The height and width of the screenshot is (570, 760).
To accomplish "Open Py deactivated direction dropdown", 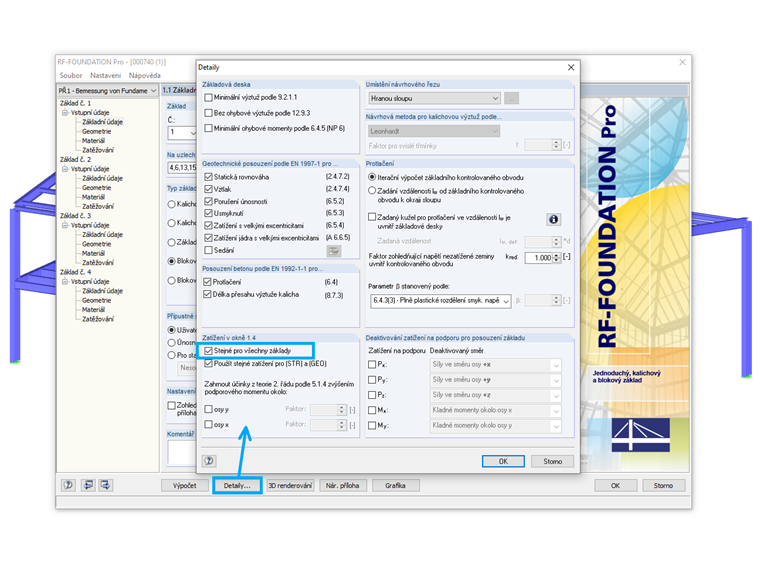I will (495, 380).
